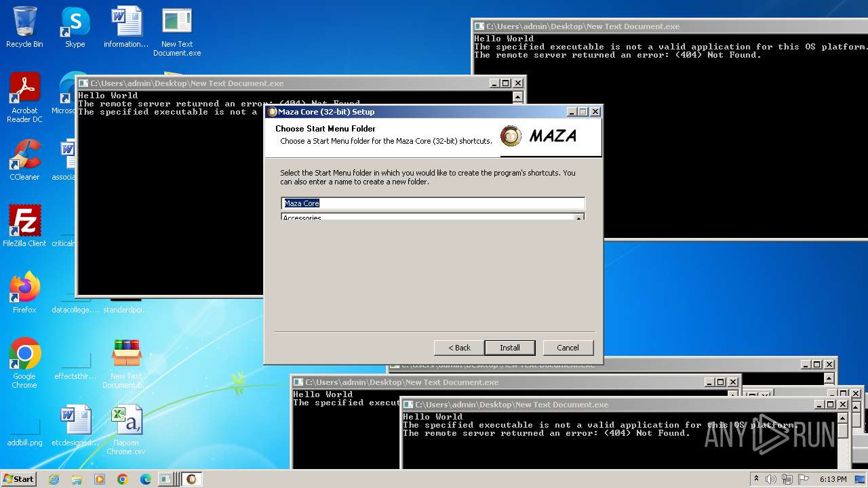Open Acrobat Reader DC shortcut

(24, 98)
